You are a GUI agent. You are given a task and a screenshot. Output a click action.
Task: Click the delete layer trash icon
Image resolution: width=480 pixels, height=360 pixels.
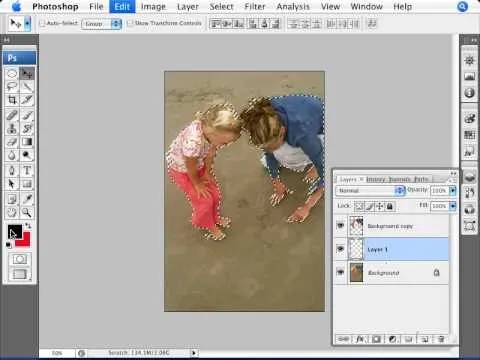[x=441, y=339]
